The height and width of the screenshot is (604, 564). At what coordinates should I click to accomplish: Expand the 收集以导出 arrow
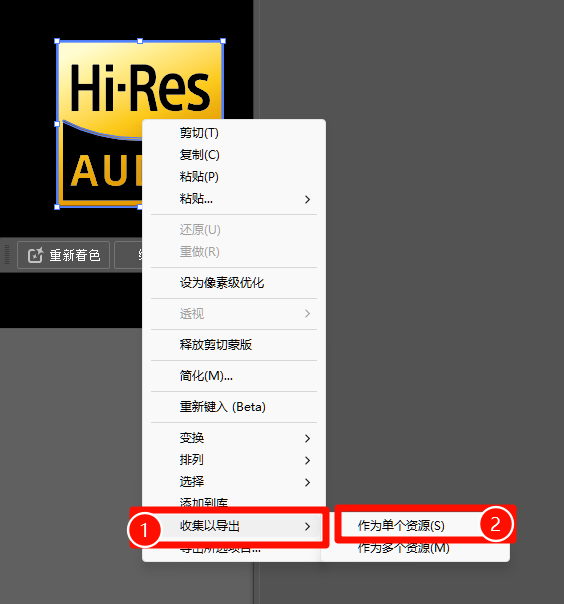coord(307,527)
